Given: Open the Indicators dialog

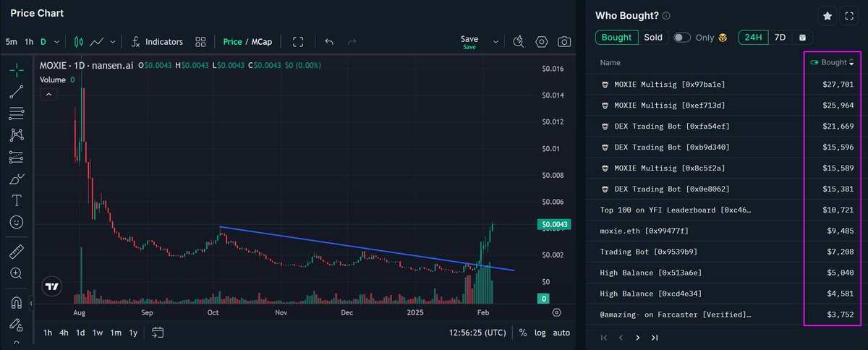Looking at the screenshot, I should point(156,41).
